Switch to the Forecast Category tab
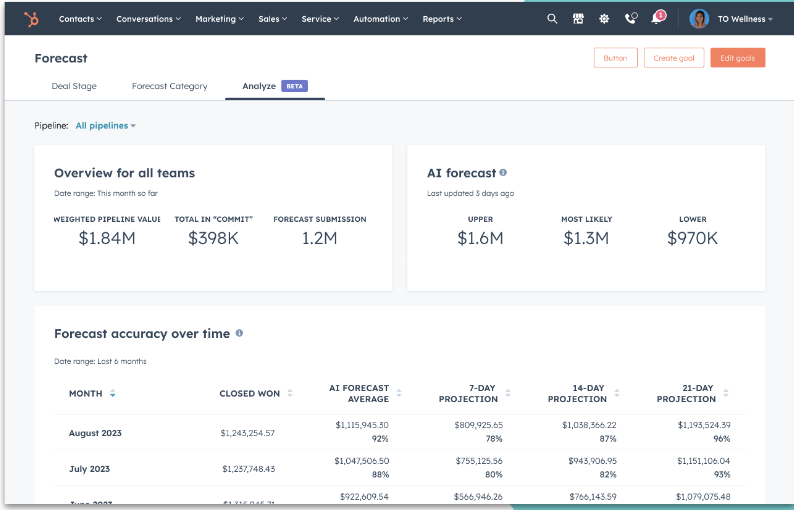The image size is (794, 510). pos(169,86)
